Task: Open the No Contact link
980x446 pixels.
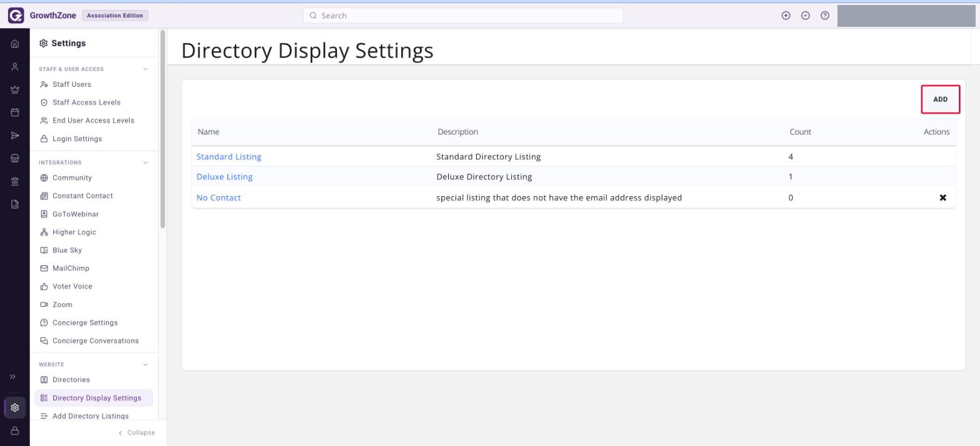Action: (x=219, y=197)
